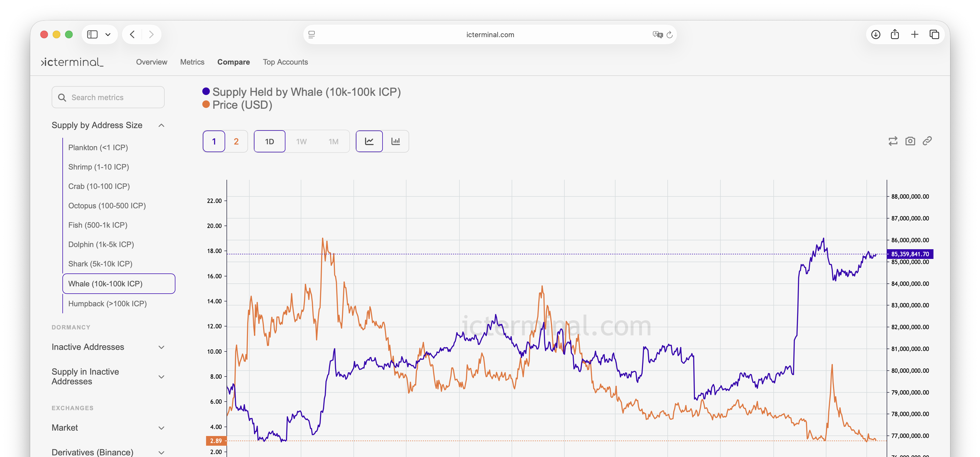Switch to line chart view

(x=369, y=142)
